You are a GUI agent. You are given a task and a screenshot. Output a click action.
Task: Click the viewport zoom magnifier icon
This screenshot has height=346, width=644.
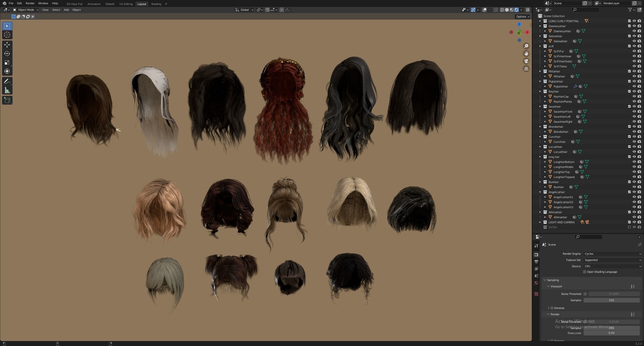coord(526,46)
